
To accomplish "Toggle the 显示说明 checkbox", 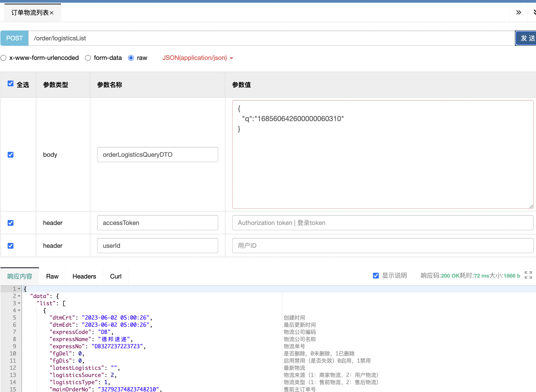I will click(376, 275).
